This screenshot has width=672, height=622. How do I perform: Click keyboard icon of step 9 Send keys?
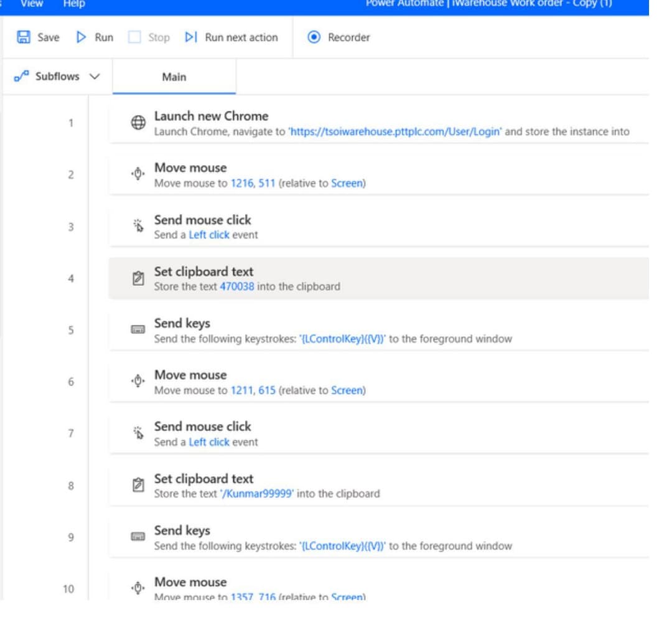(138, 537)
